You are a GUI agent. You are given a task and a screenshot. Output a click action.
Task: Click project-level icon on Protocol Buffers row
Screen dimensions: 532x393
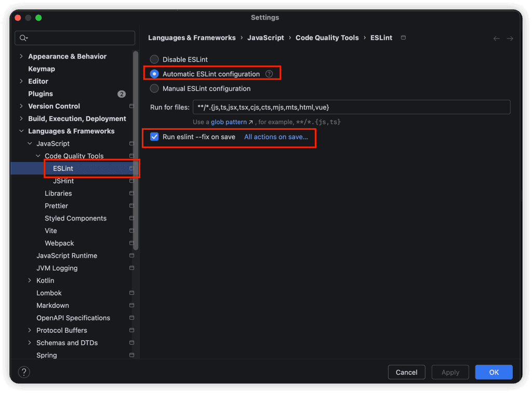131,330
